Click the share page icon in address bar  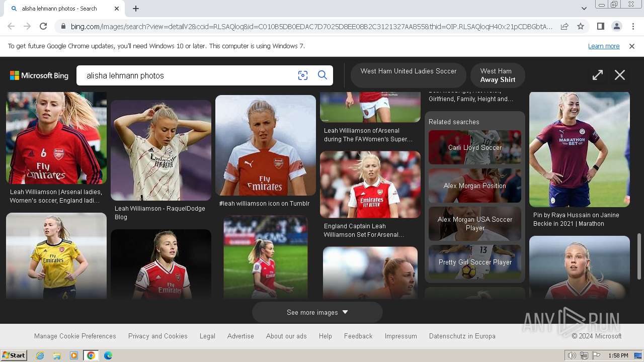(x=565, y=26)
